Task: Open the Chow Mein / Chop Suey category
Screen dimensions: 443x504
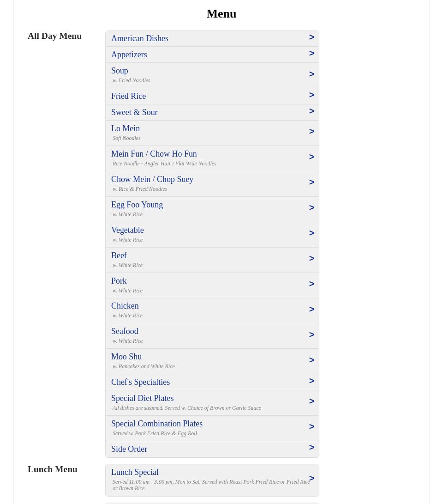Action: coord(152,179)
